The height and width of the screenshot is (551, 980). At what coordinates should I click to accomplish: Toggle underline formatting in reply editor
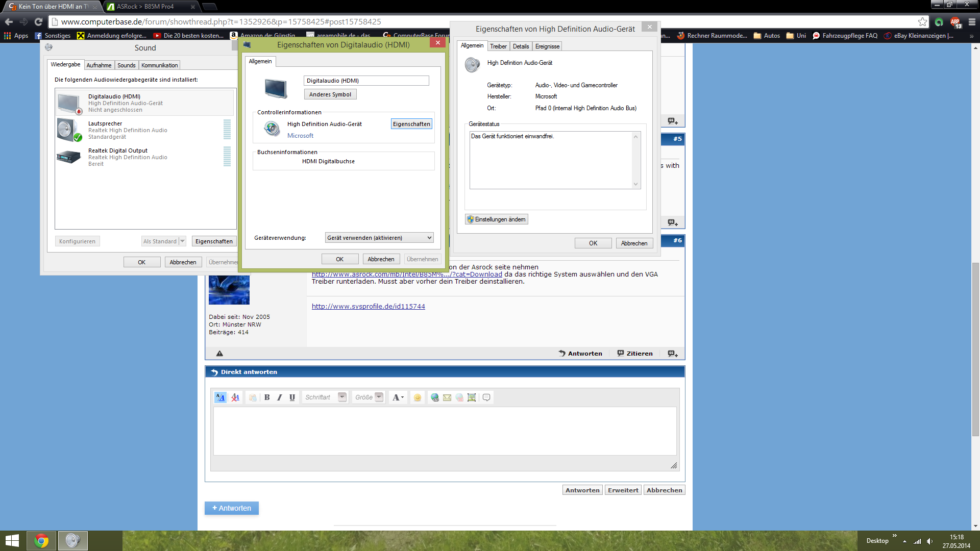pyautogui.click(x=292, y=397)
